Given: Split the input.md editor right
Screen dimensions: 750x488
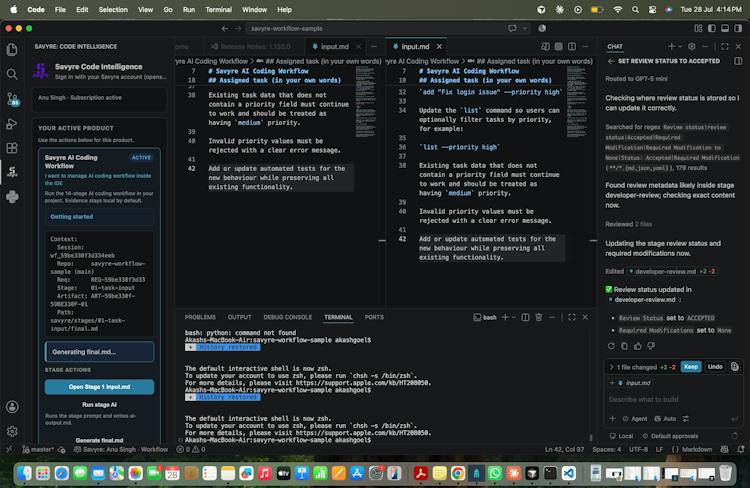Looking at the screenshot, I should pos(572,46).
